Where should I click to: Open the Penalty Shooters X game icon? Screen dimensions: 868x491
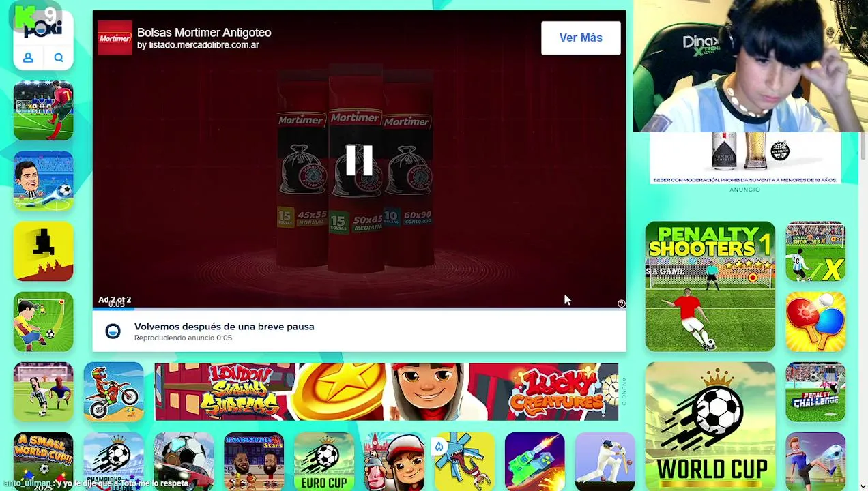(x=815, y=251)
